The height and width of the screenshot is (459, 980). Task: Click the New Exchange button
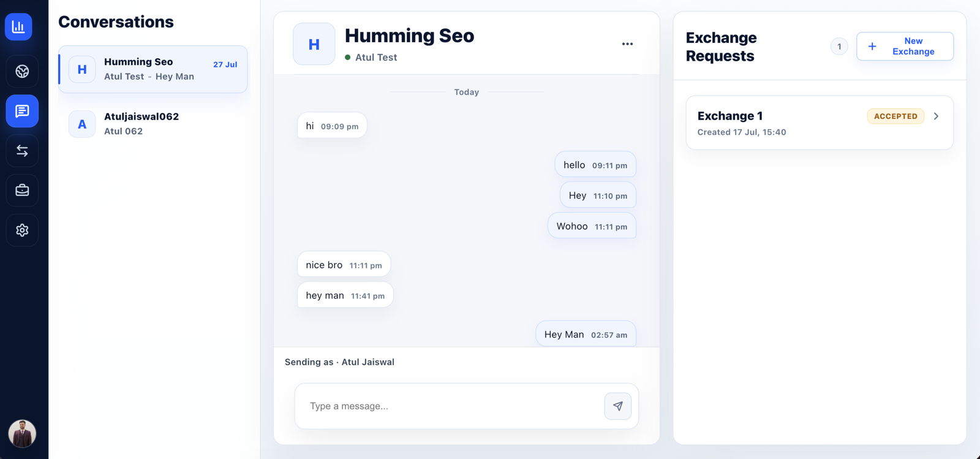(905, 47)
